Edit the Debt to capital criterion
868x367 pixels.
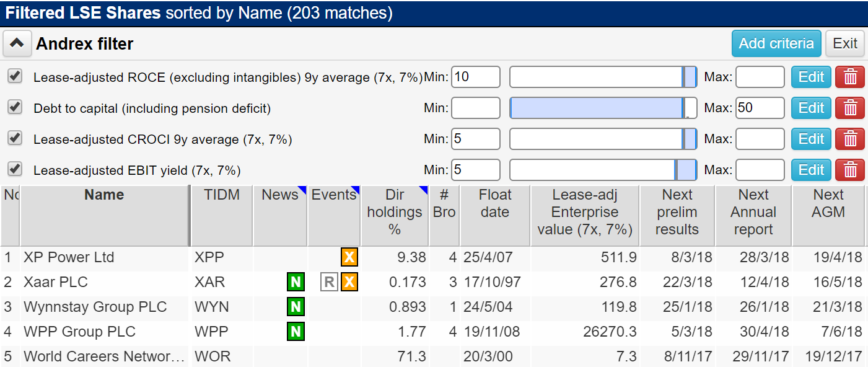811,108
